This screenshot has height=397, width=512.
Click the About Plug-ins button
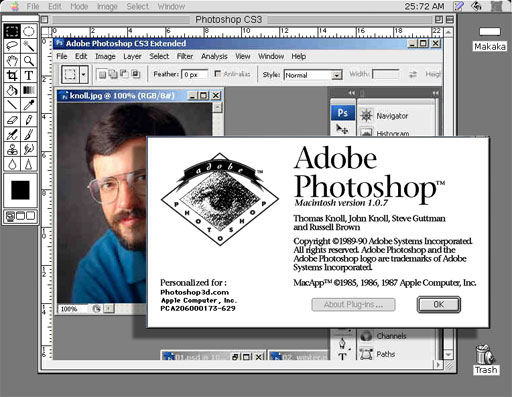pos(353,305)
